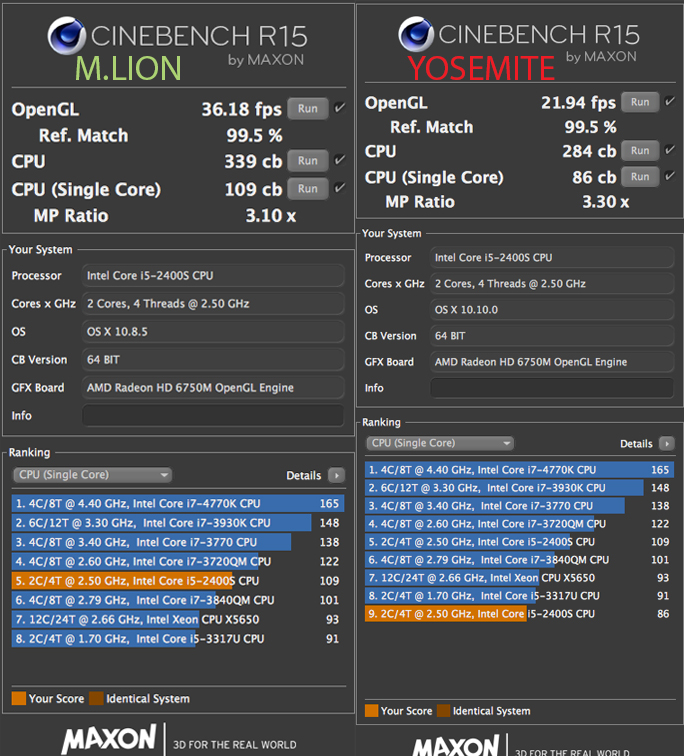Toggle the CPU checkmark beside 339 cb
This screenshot has height=756, width=684.
[340, 160]
